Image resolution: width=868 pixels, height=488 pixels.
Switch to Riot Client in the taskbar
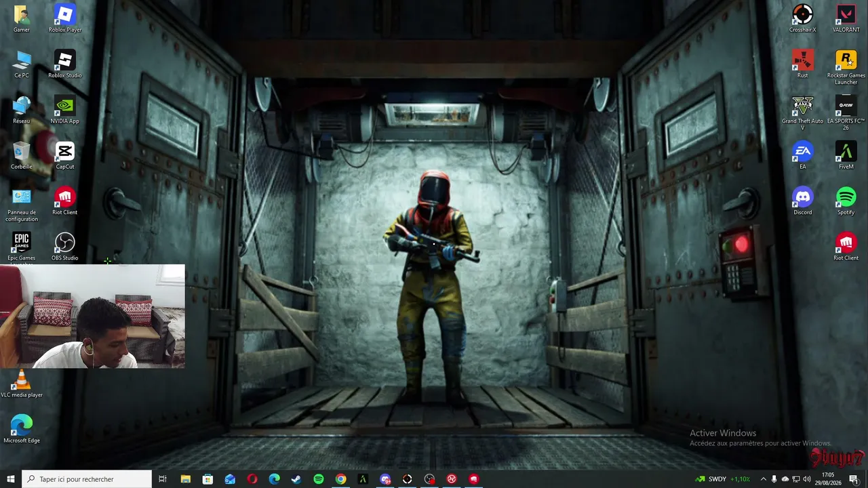point(473,479)
